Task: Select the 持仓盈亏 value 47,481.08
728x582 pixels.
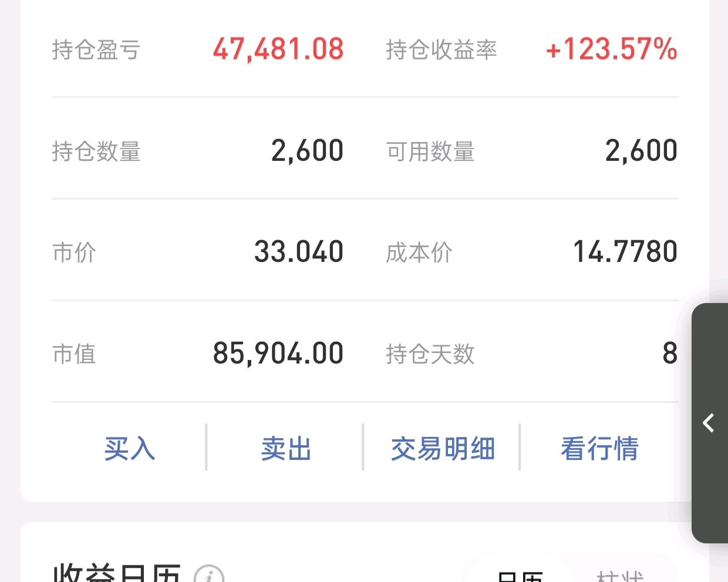Action: click(278, 49)
